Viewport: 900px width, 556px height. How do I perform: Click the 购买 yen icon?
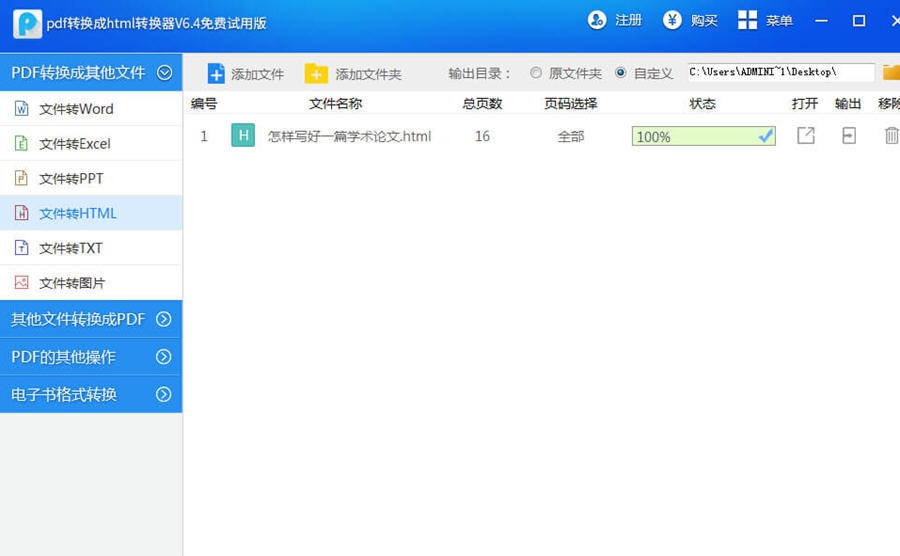pyautogui.click(x=672, y=20)
